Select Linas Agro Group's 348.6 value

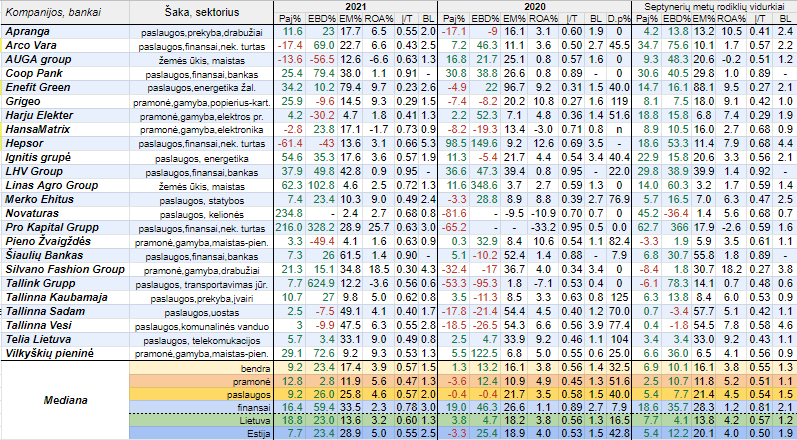tap(483, 185)
